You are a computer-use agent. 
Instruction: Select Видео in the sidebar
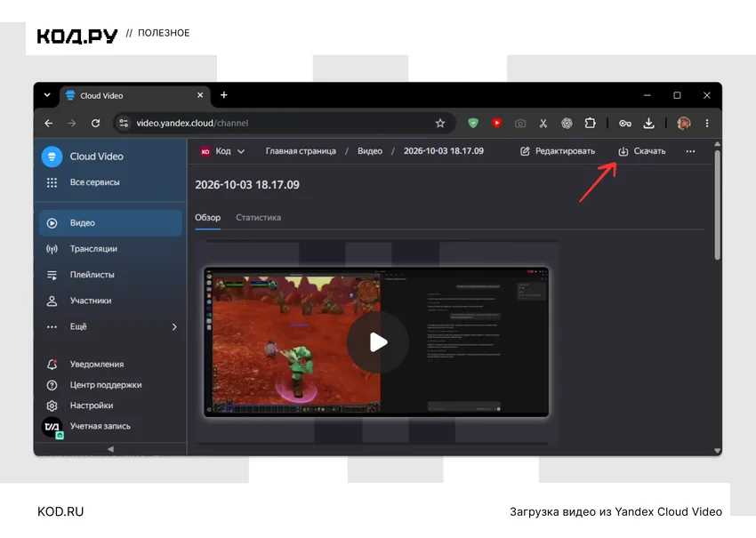110,223
